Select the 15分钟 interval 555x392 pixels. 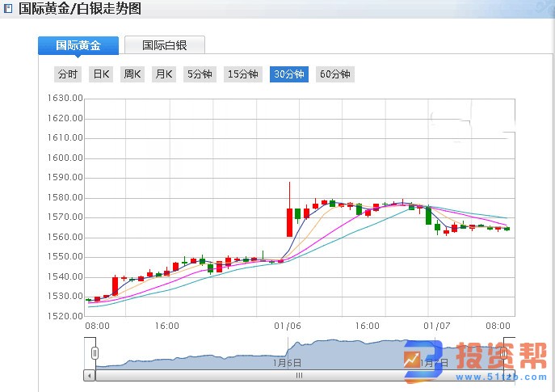coord(243,74)
